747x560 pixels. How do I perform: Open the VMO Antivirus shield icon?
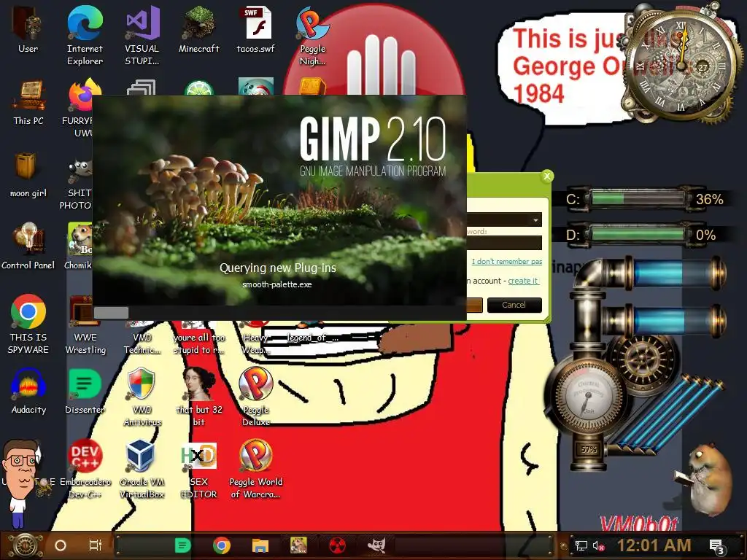[142, 397]
